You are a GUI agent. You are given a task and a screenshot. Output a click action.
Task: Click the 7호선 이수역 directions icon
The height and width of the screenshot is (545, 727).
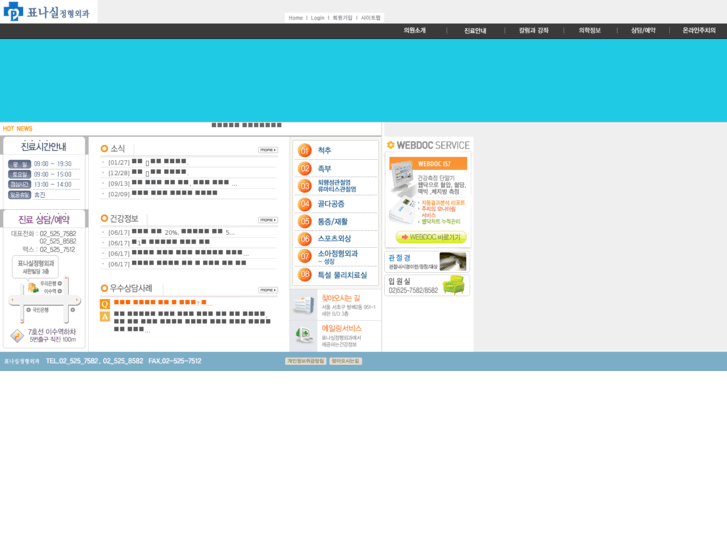coord(17,336)
